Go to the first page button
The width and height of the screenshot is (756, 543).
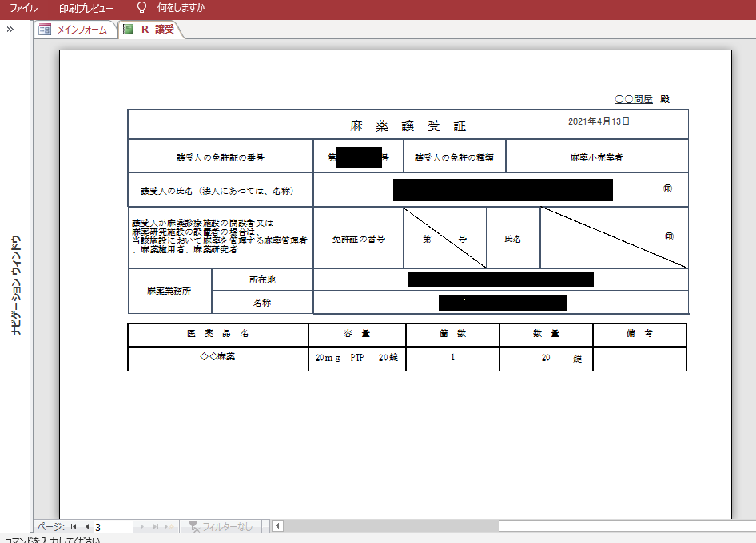pos(74,527)
